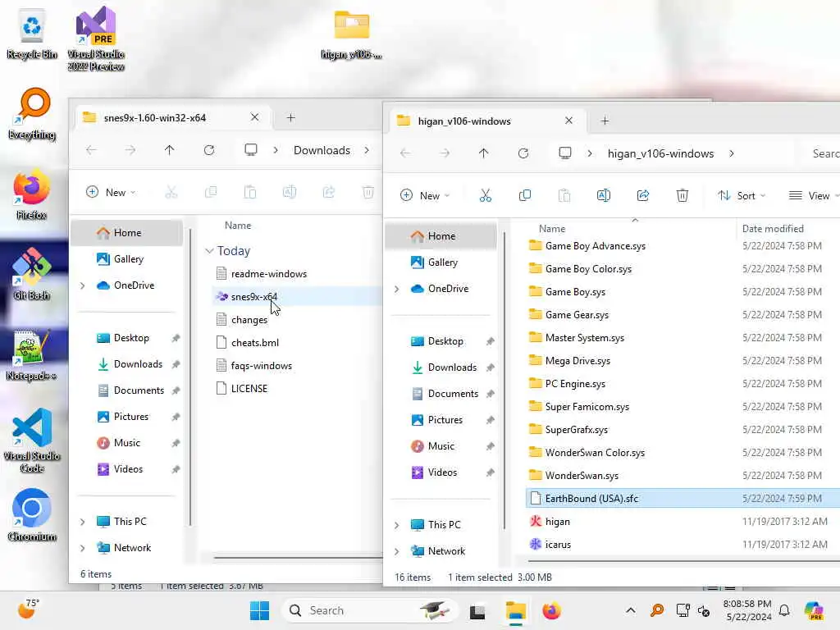Viewport: 840px width, 630px height.
Task: Click Refresh icon in snes9x window
Action: coord(209,151)
